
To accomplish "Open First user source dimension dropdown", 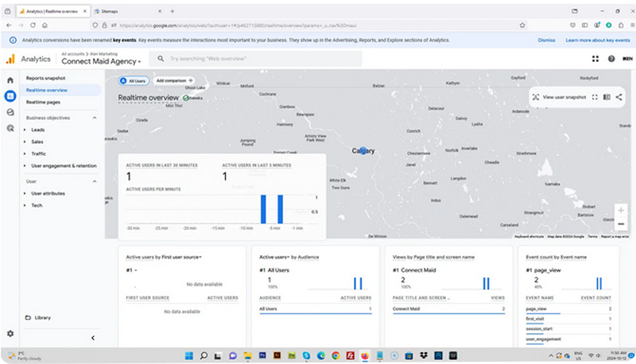I will [x=200, y=258].
